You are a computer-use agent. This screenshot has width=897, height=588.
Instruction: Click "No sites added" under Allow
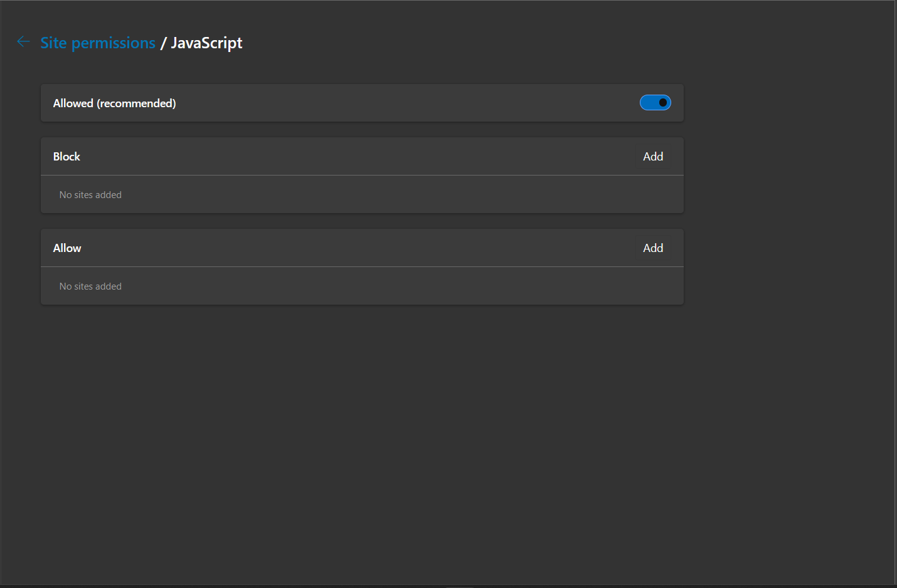tap(90, 286)
